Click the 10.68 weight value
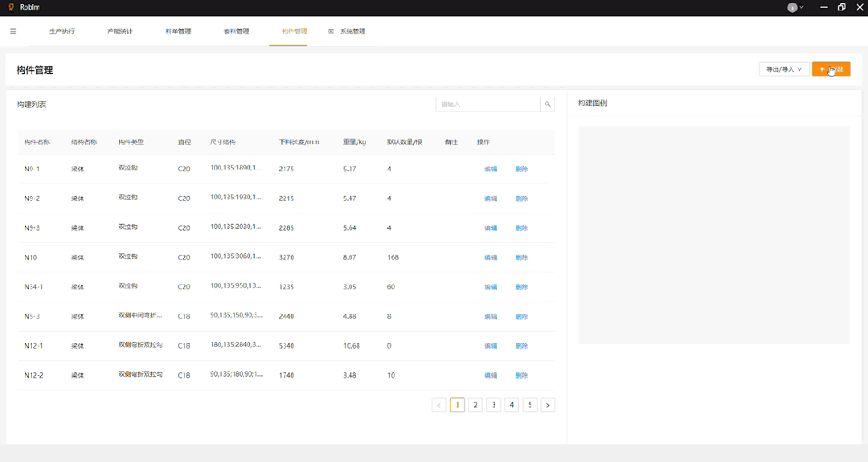Viewport: 868px width, 462px height. pyautogui.click(x=351, y=345)
